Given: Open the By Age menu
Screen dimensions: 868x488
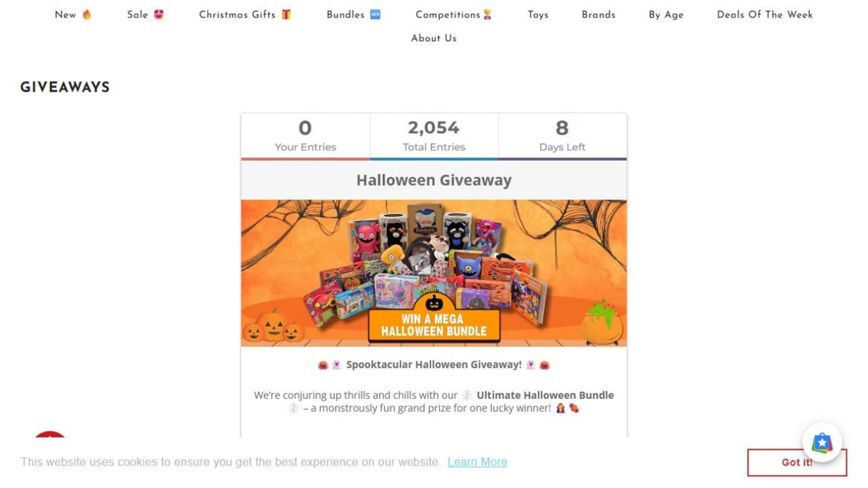Looking at the screenshot, I should (666, 14).
